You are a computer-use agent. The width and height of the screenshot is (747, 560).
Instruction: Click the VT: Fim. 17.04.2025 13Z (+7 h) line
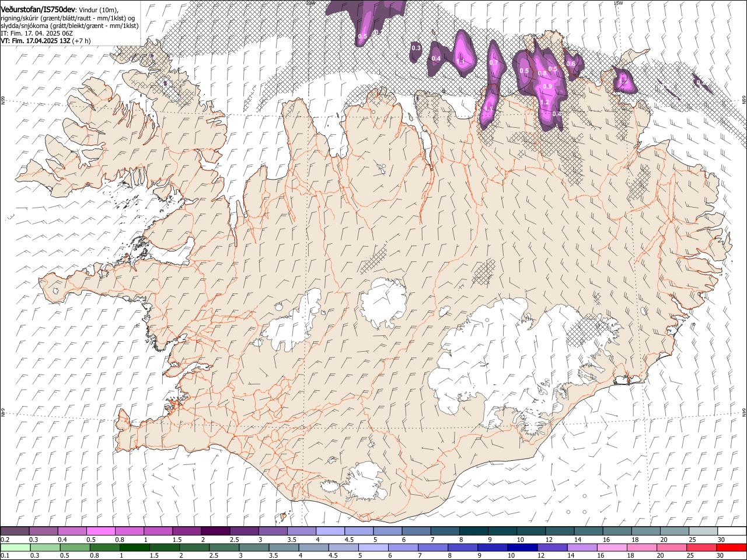[46, 41]
